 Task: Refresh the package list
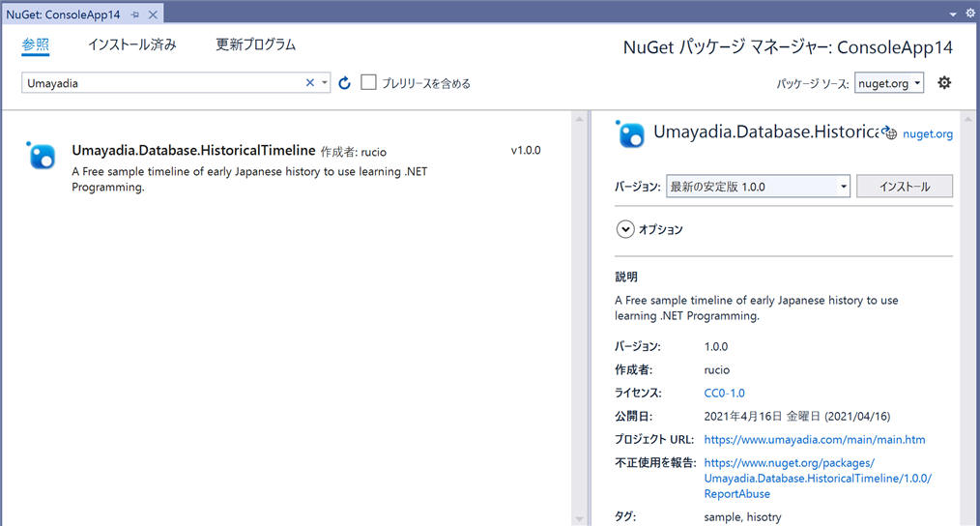click(344, 82)
